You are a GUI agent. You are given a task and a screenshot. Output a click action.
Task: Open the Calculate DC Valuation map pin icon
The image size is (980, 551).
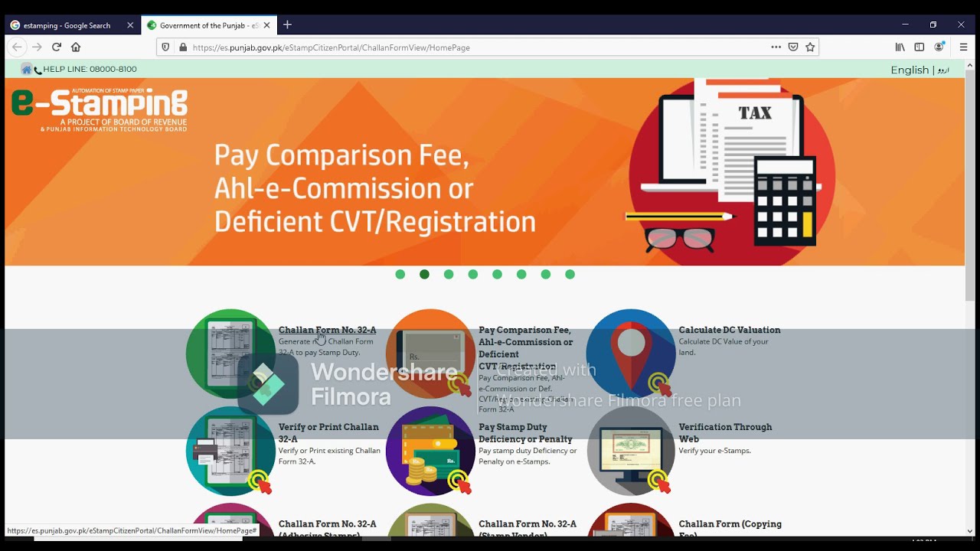[x=631, y=354]
